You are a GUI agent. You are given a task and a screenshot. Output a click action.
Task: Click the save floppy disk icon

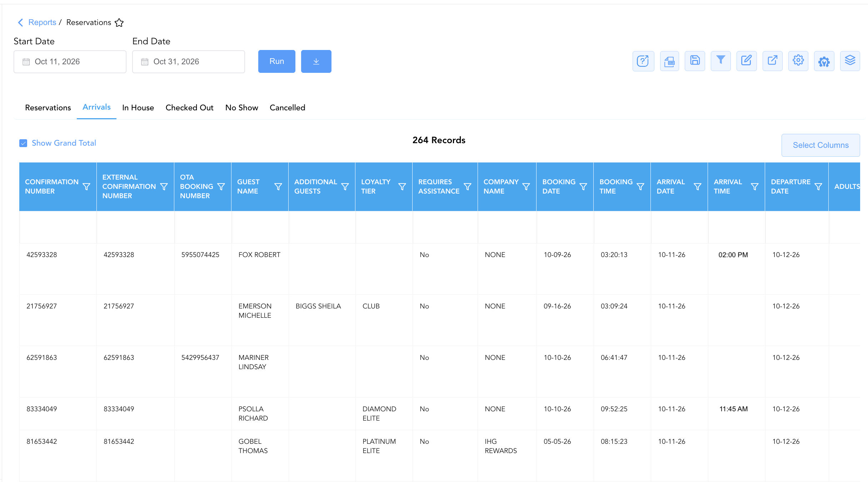[695, 61]
